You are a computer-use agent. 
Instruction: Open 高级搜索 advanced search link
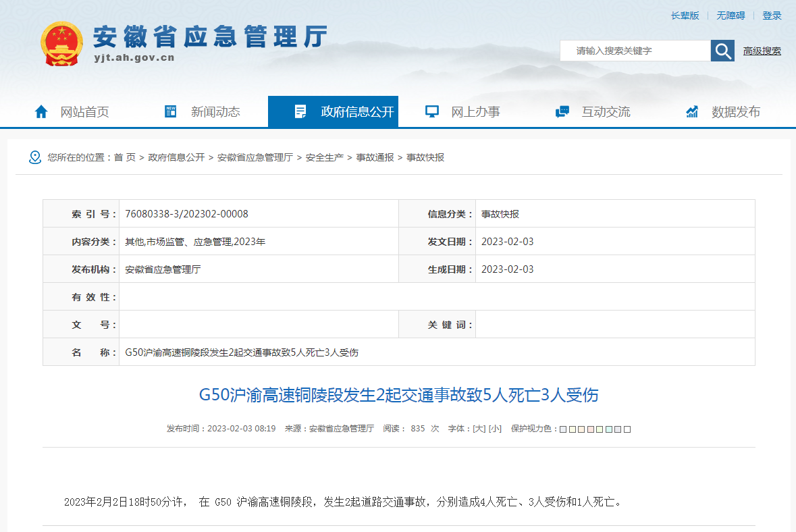(762, 51)
